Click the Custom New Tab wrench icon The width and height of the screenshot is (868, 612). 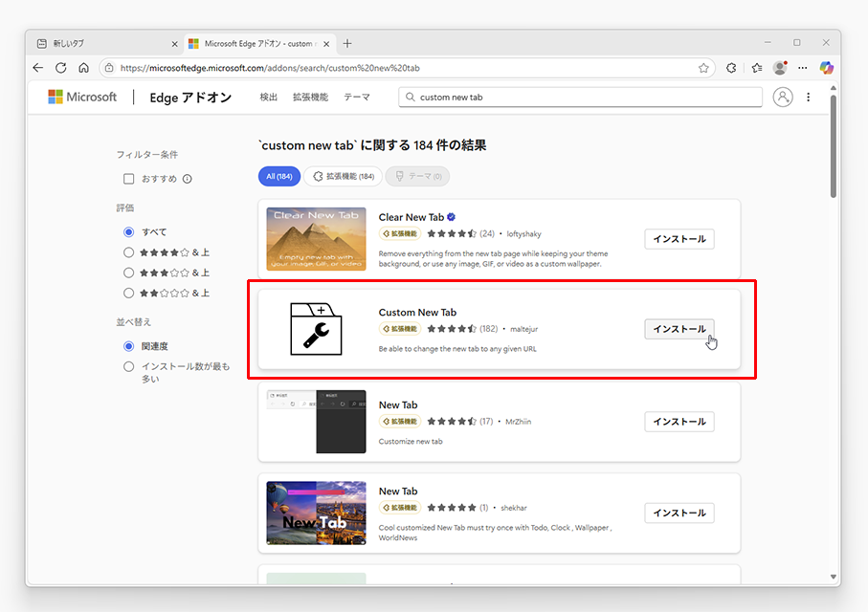(x=316, y=329)
